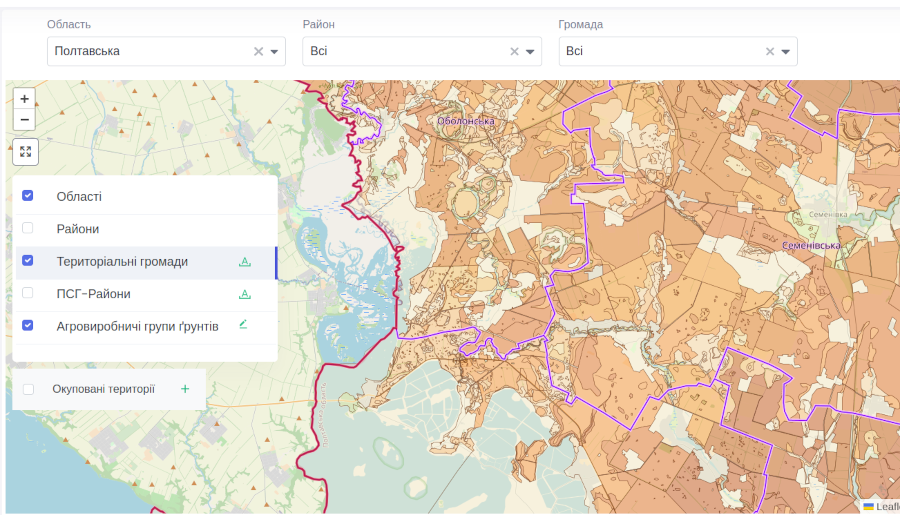The image size is (900, 515).
Task: Click Семенівська community label on map
Action: pyautogui.click(x=812, y=245)
